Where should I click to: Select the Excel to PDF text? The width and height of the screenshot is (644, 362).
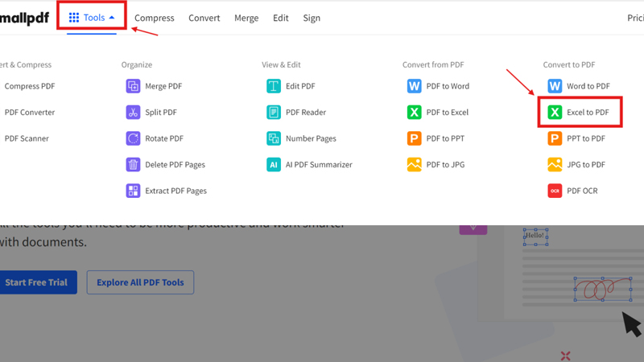(x=588, y=112)
